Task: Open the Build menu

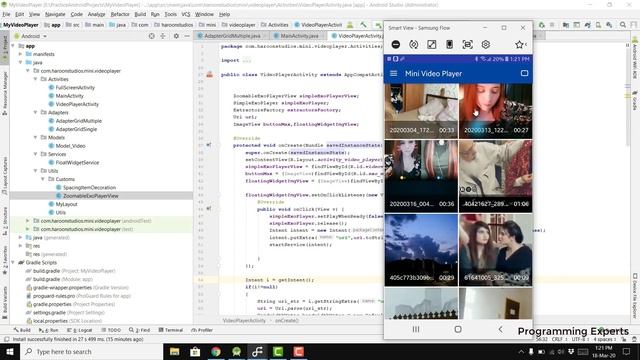Action: [140, 14]
